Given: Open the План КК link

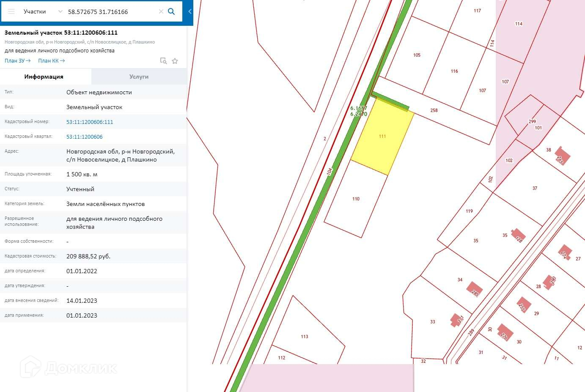Looking at the screenshot, I should click(x=52, y=61).
